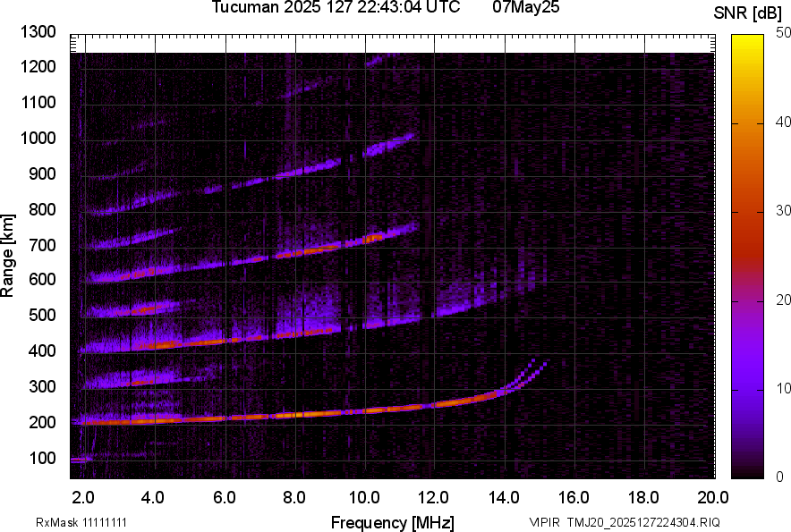Click frequency tick label '12.0'
791x532 pixels.
433,498
